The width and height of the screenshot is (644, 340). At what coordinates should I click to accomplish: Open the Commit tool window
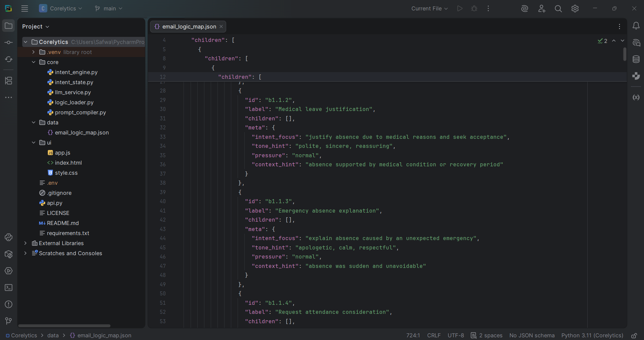[x=9, y=43]
